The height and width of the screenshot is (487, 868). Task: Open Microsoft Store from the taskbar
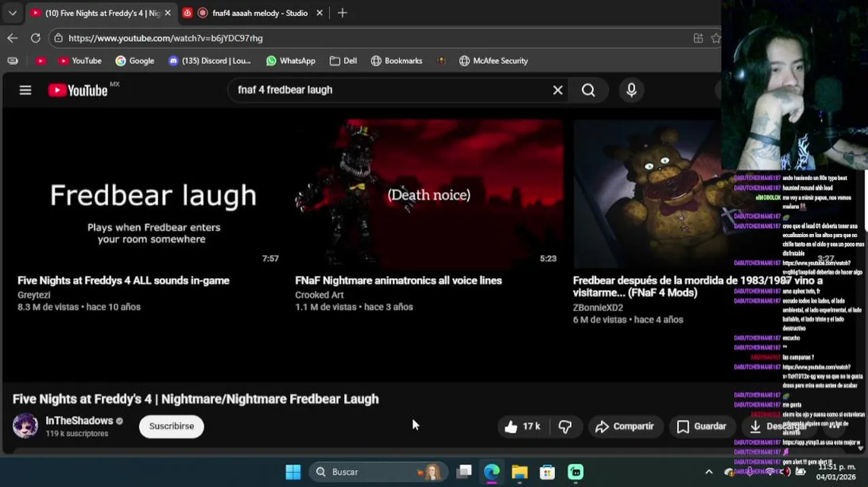(547, 472)
